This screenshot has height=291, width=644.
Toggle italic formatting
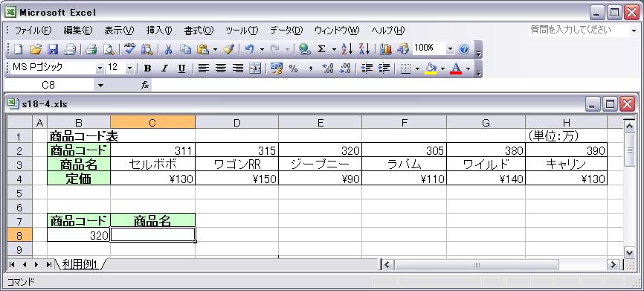point(164,68)
